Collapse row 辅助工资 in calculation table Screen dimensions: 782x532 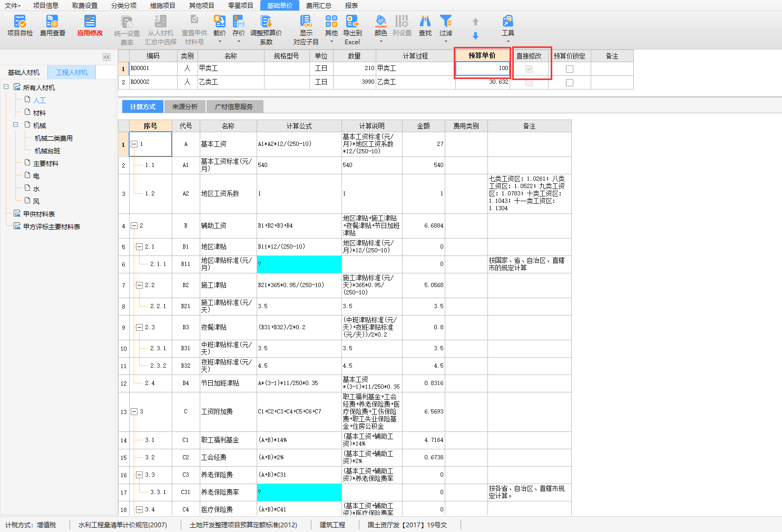pos(134,225)
